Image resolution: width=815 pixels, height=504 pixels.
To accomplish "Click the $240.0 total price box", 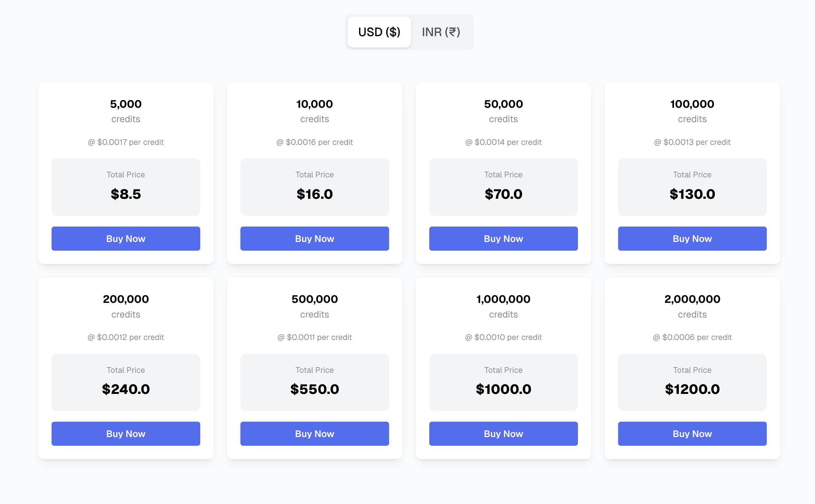I will coord(126,382).
